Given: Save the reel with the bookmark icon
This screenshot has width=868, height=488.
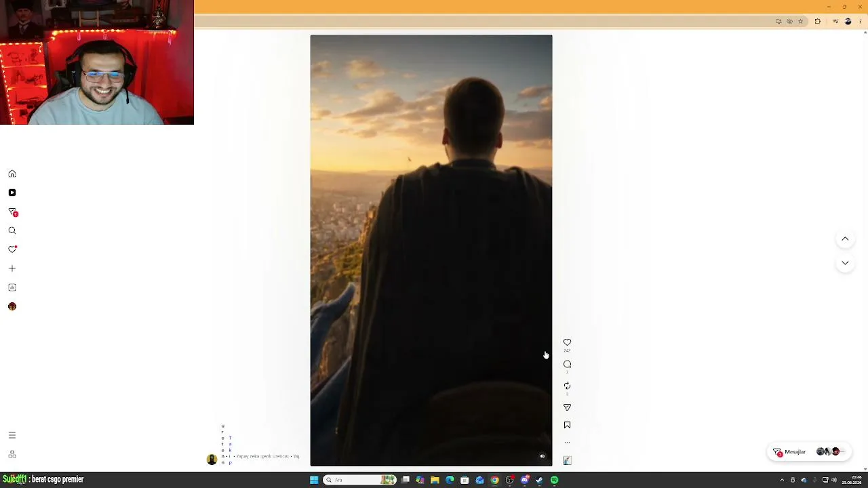Looking at the screenshot, I should pyautogui.click(x=567, y=425).
